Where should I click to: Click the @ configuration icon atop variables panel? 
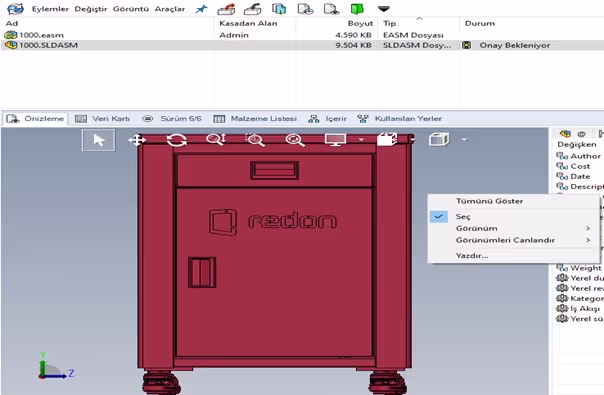coord(581,134)
